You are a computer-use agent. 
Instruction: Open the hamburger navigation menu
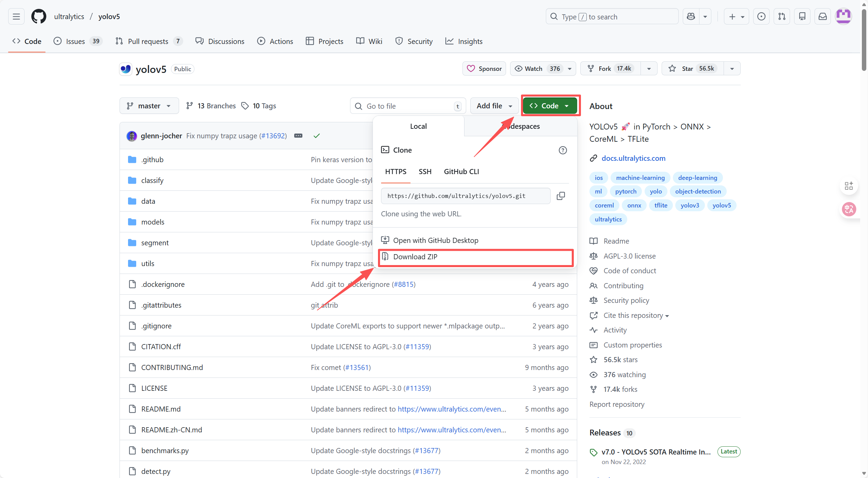tap(16, 17)
